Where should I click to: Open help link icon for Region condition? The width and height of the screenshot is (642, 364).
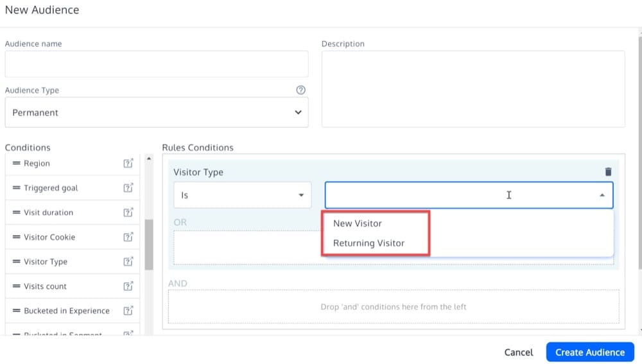128,164
